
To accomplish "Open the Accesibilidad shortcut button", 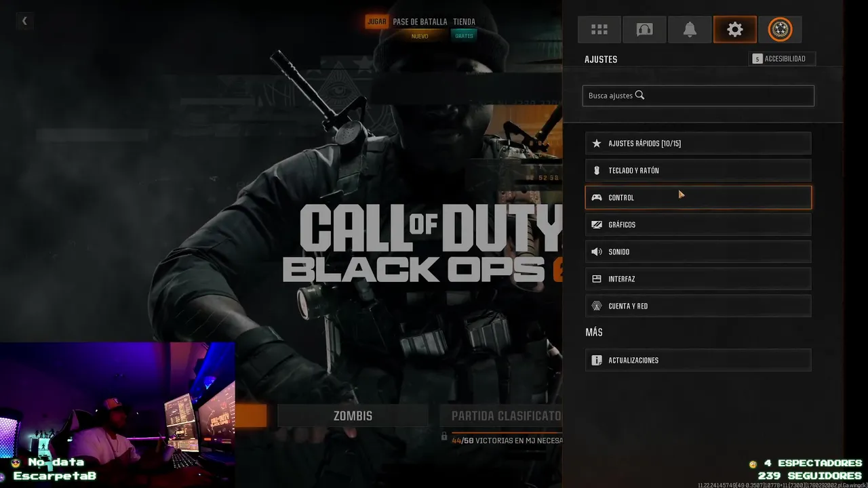I will point(782,59).
